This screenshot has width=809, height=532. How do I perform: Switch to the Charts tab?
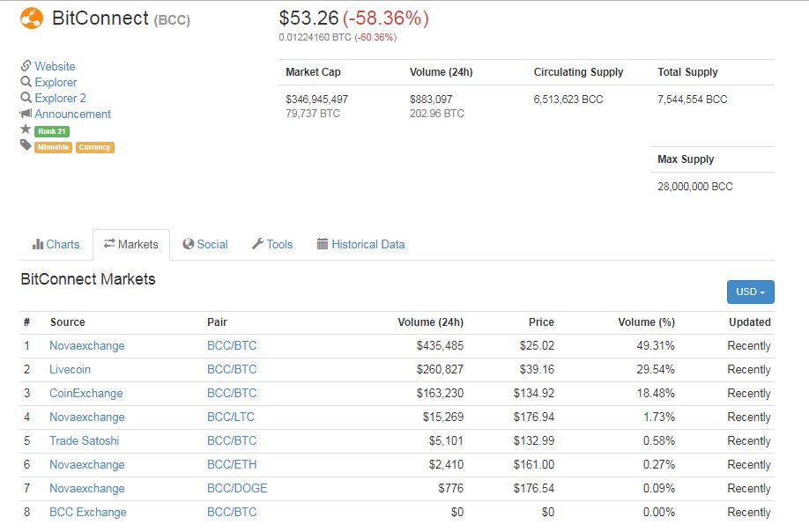[56, 244]
